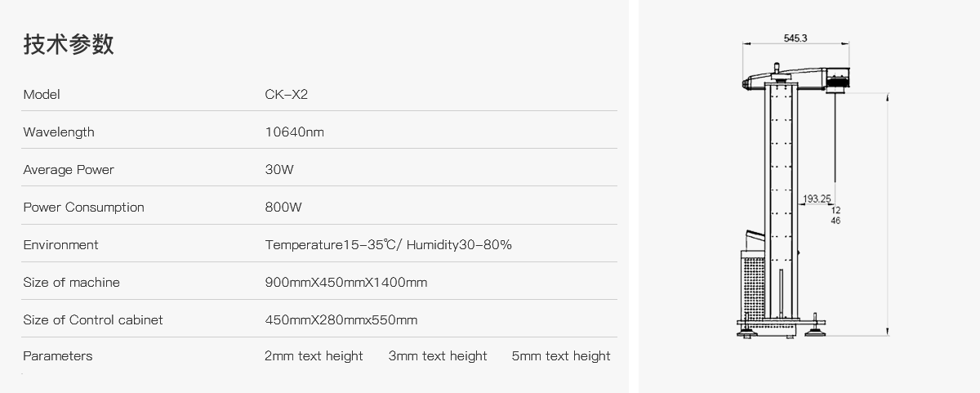The height and width of the screenshot is (393, 980).
Task: Select the Wavelength label
Action: coord(59,132)
